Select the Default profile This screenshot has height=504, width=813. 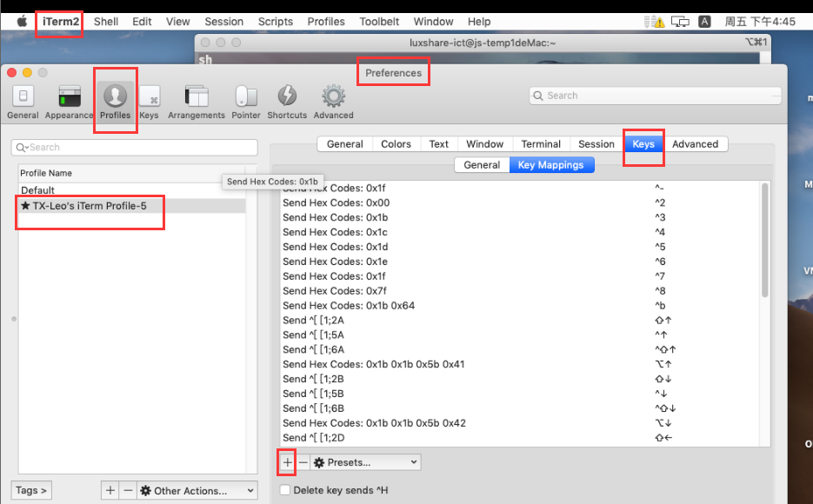point(131,190)
